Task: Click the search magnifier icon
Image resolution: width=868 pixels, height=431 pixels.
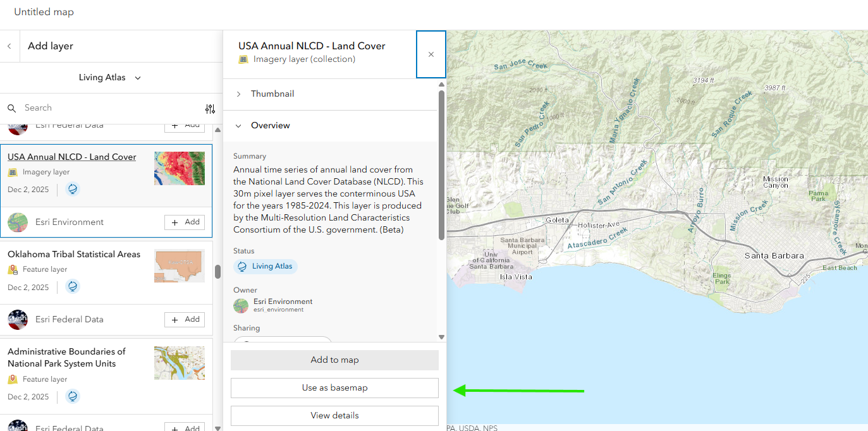Action: coord(11,108)
